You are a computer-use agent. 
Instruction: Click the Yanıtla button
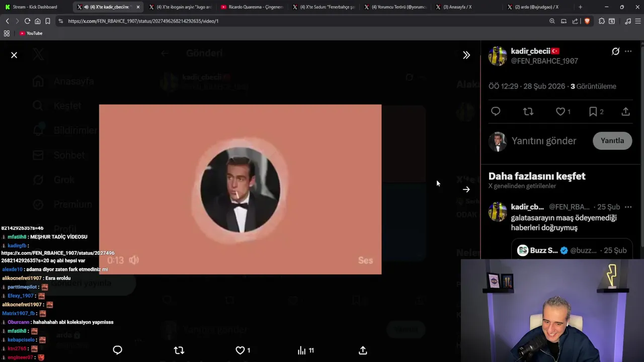(x=612, y=141)
